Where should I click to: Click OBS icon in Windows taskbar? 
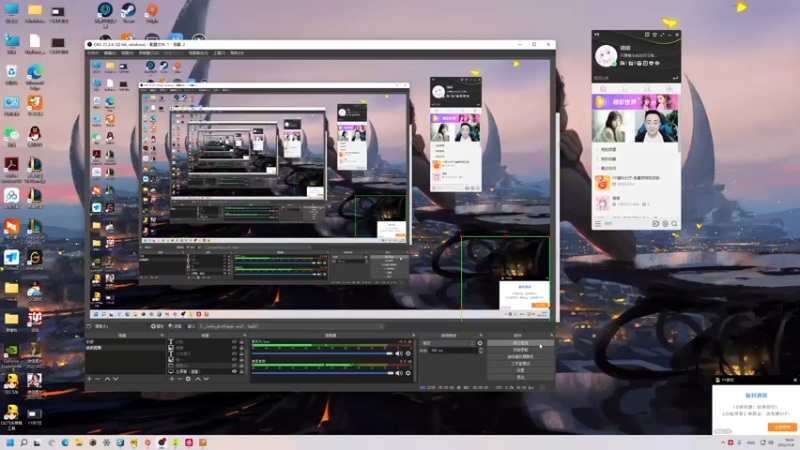[162, 442]
